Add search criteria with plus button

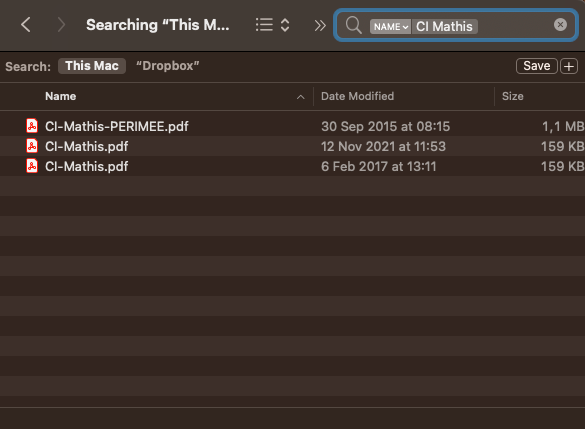(x=569, y=66)
